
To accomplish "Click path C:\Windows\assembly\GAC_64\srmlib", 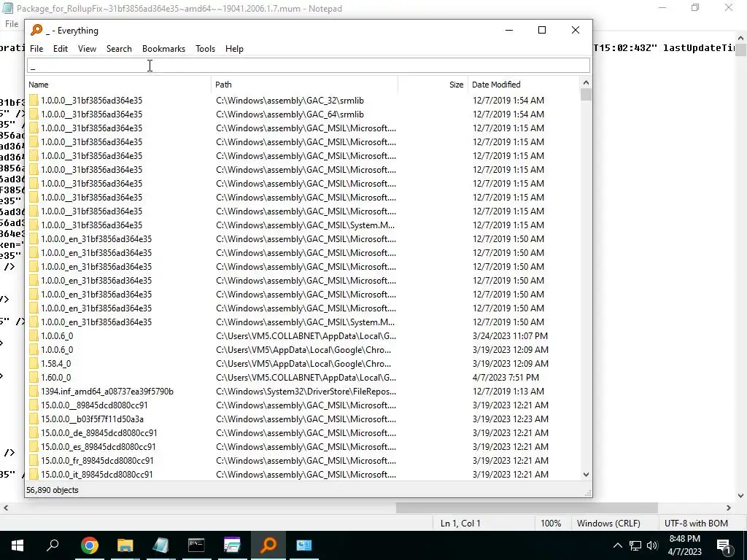I will (x=290, y=114).
